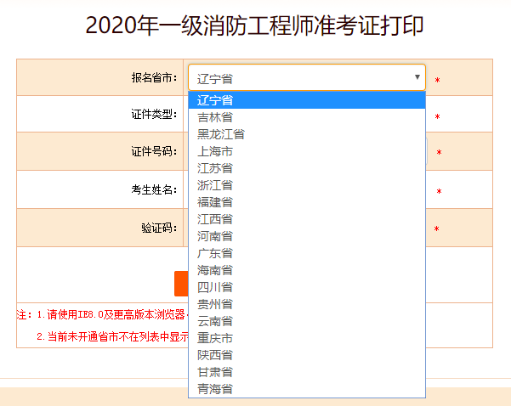
Task: Pick 黑龙江省 in the dropdown
Action: click(307, 134)
